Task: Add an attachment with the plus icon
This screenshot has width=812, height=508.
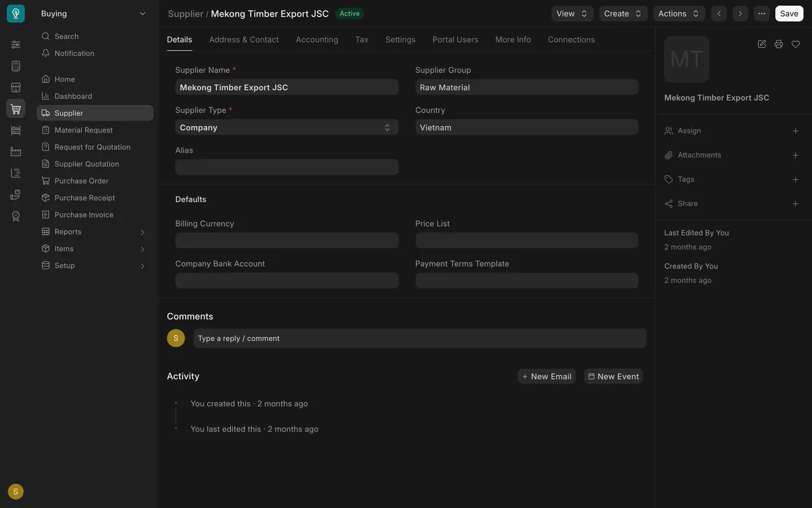Action: (x=796, y=155)
